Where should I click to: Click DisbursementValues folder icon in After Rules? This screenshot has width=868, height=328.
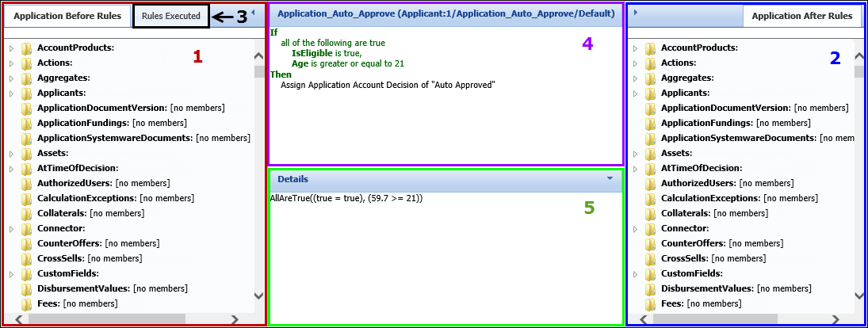pos(651,288)
